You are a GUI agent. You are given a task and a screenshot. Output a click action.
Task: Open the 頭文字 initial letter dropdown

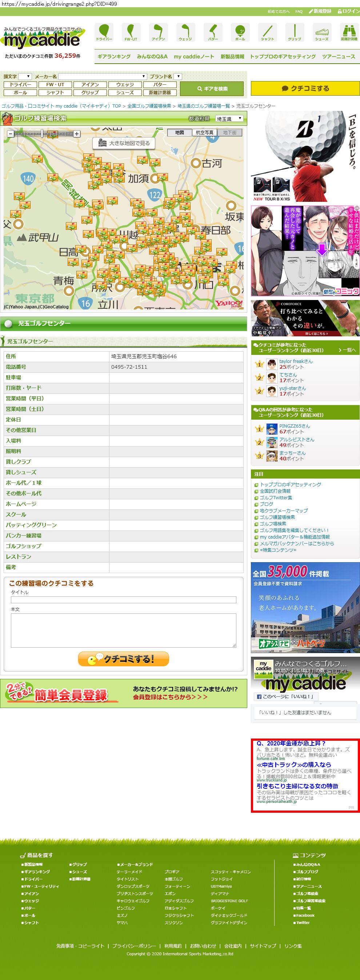(x=25, y=76)
